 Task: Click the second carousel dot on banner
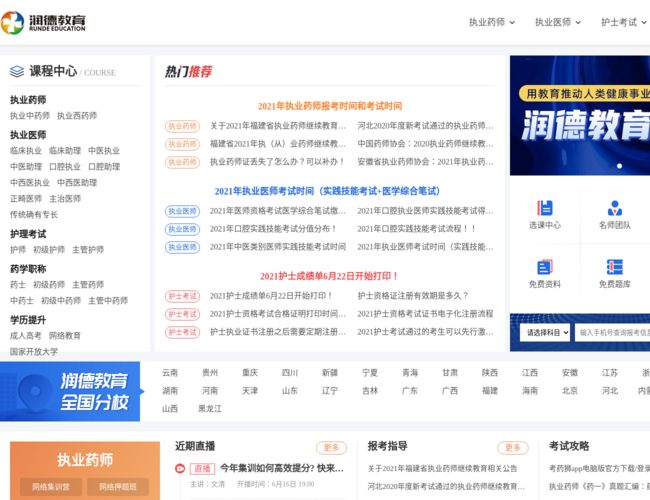point(619,166)
